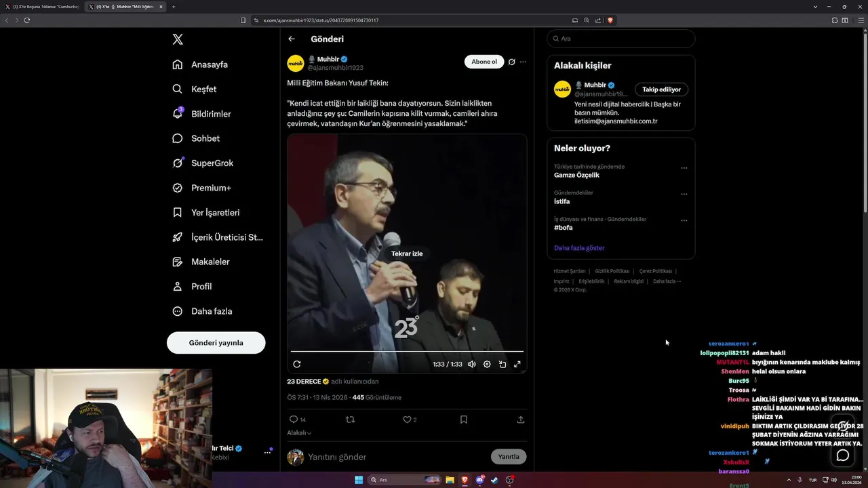Open options for İstifa trend

[x=684, y=195]
